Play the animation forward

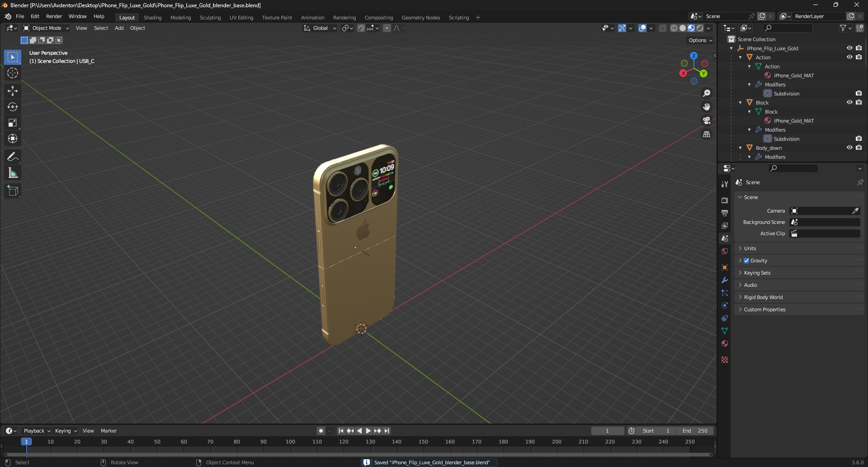point(368,431)
